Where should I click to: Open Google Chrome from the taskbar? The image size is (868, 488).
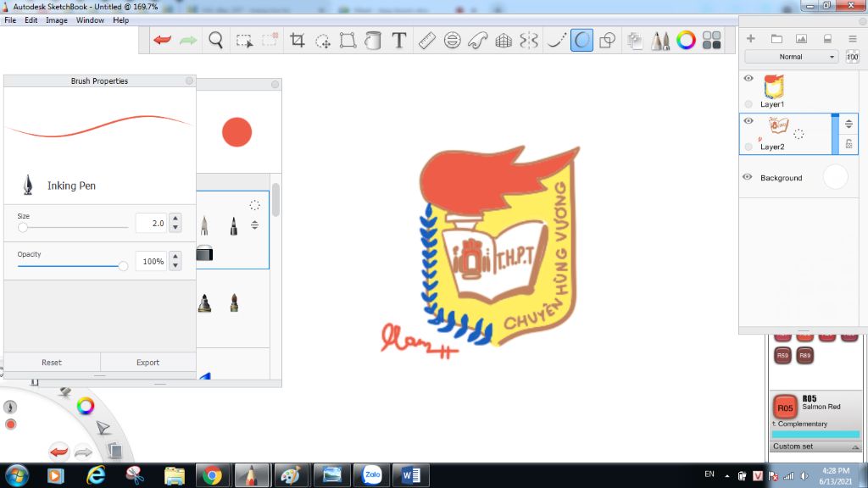point(212,475)
